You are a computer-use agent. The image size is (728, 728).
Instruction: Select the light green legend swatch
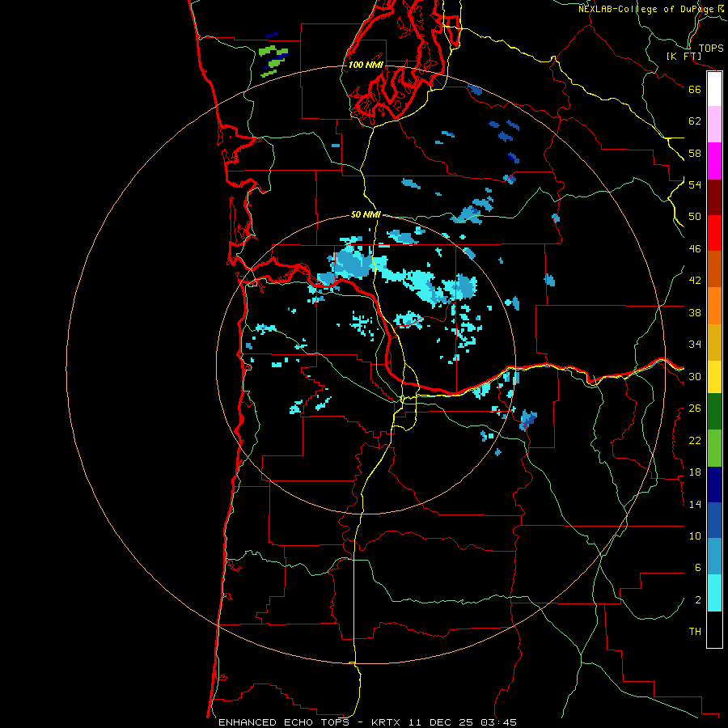(x=714, y=448)
